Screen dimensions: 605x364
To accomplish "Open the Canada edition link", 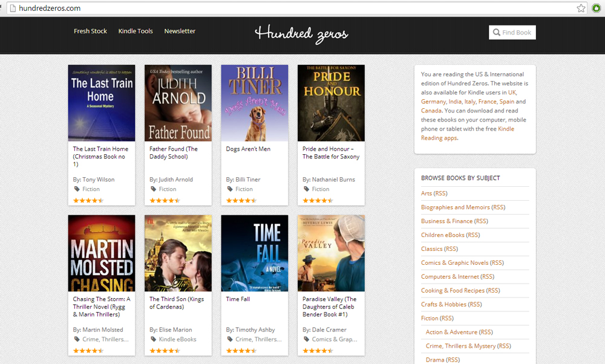I will [x=431, y=111].
